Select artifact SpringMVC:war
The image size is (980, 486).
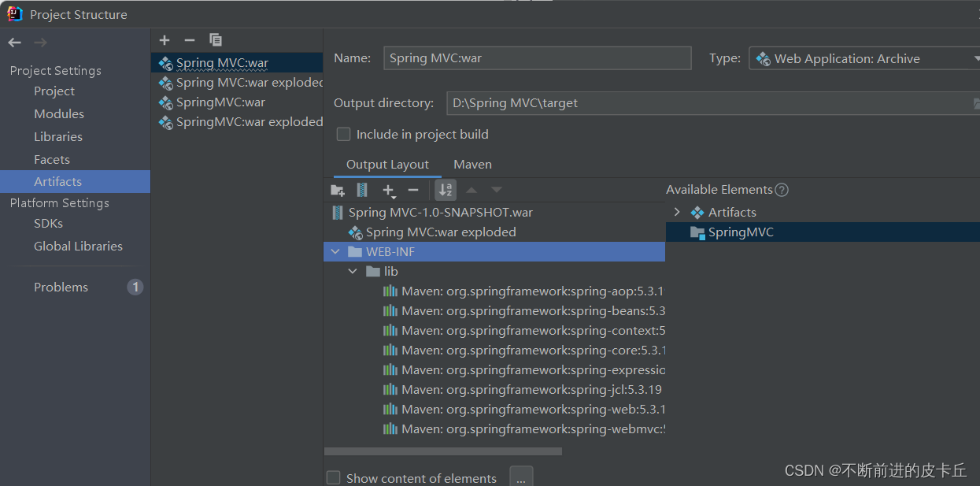coord(237,102)
